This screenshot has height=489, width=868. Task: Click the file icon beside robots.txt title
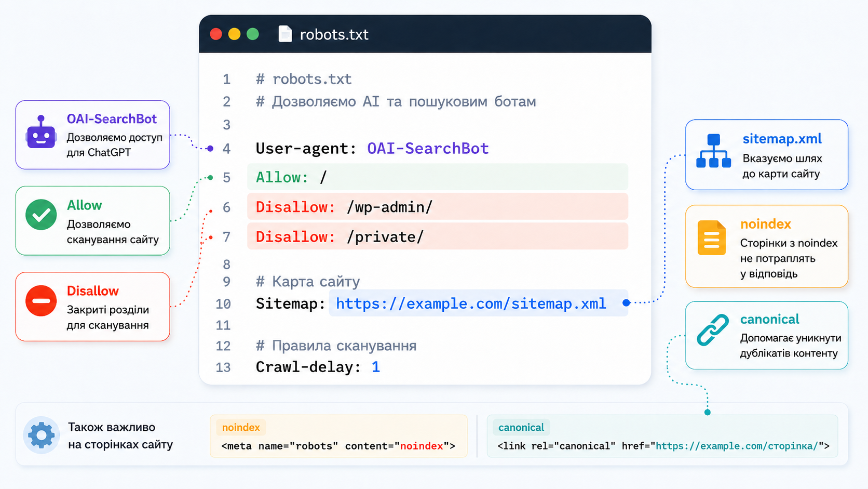(285, 34)
